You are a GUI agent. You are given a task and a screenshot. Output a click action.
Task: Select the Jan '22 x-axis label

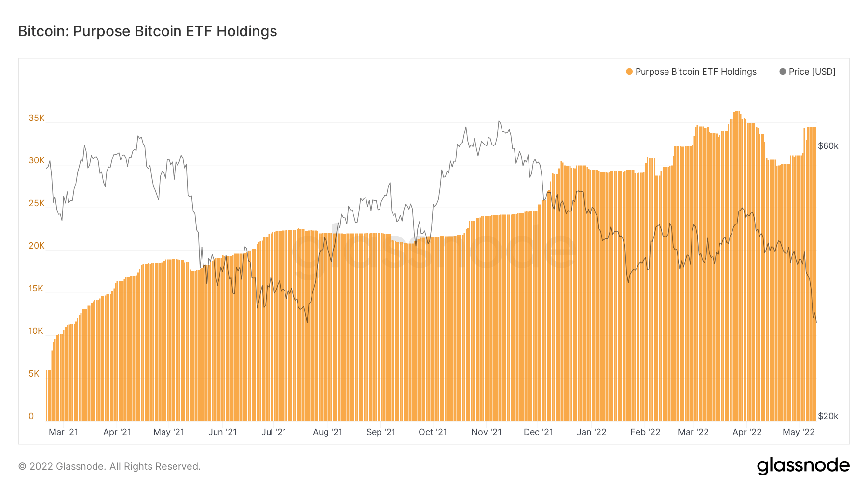pos(591,432)
